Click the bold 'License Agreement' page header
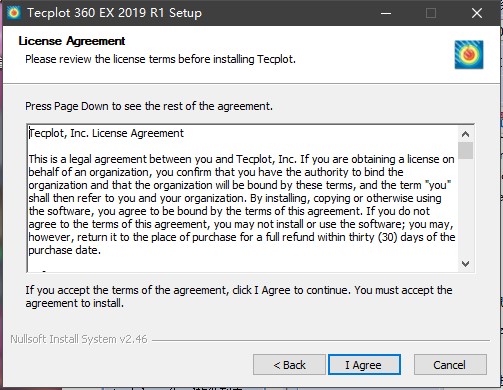 click(x=72, y=41)
